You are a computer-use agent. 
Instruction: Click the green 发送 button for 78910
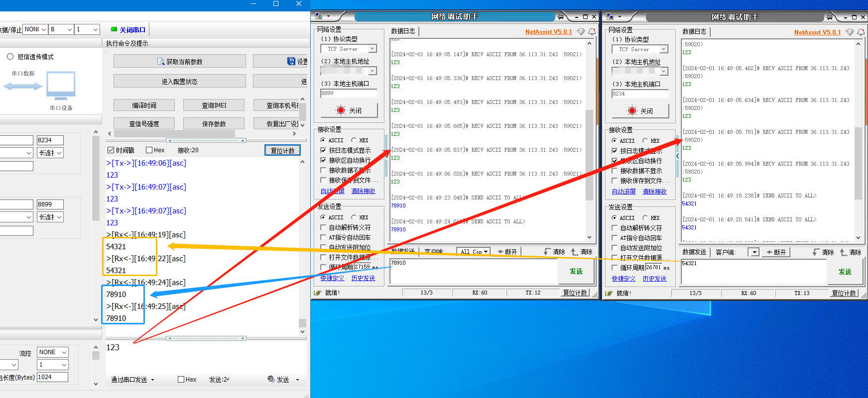(x=576, y=271)
